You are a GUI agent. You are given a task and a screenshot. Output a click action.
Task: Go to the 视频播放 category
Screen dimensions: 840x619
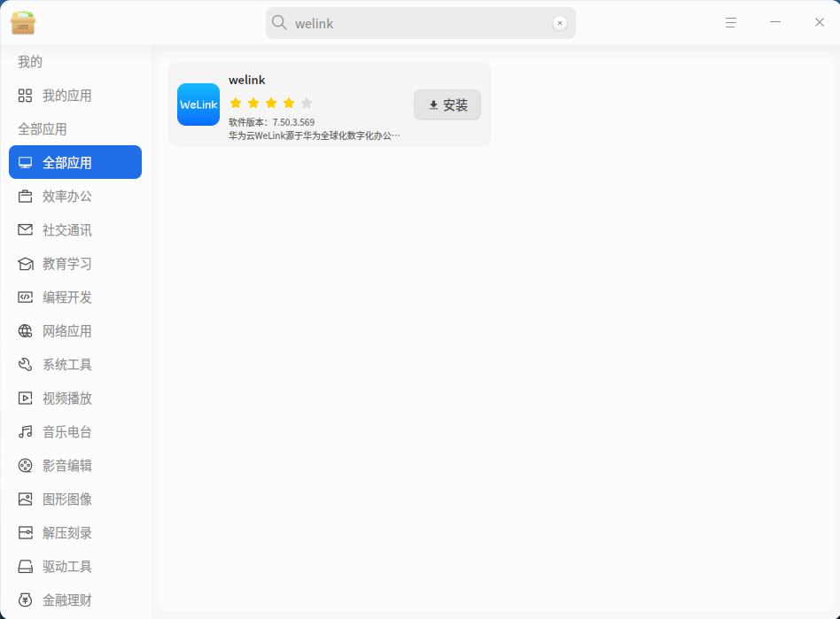(75, 398)
